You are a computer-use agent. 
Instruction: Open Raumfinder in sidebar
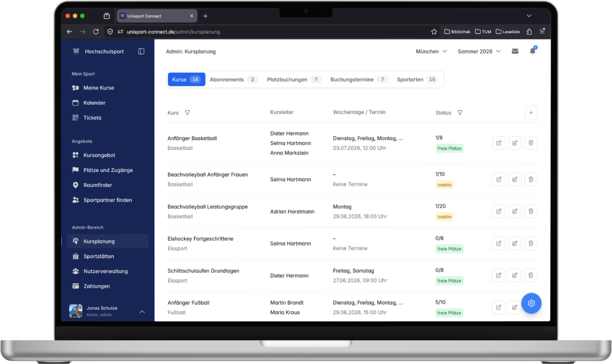coord(108,185)
